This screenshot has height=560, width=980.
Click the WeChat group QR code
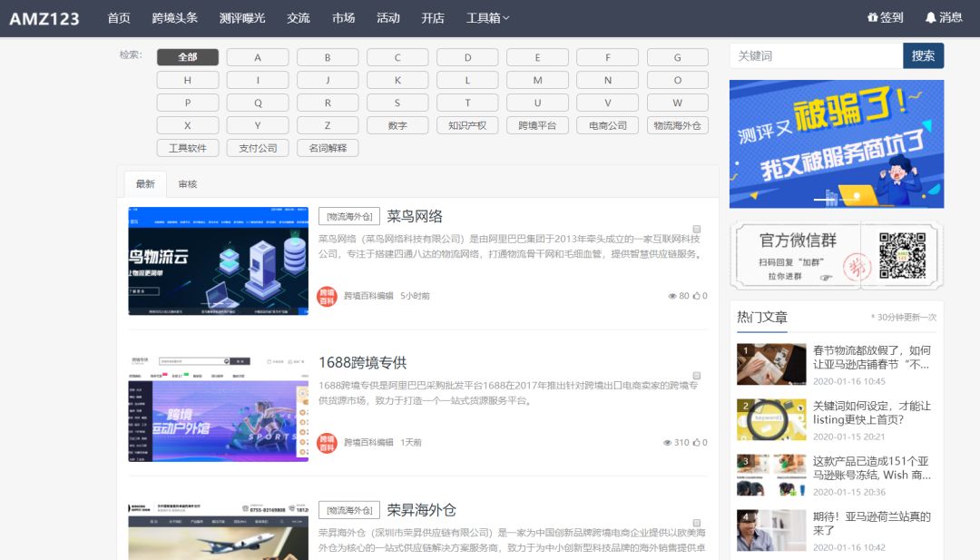pos(902,256)
